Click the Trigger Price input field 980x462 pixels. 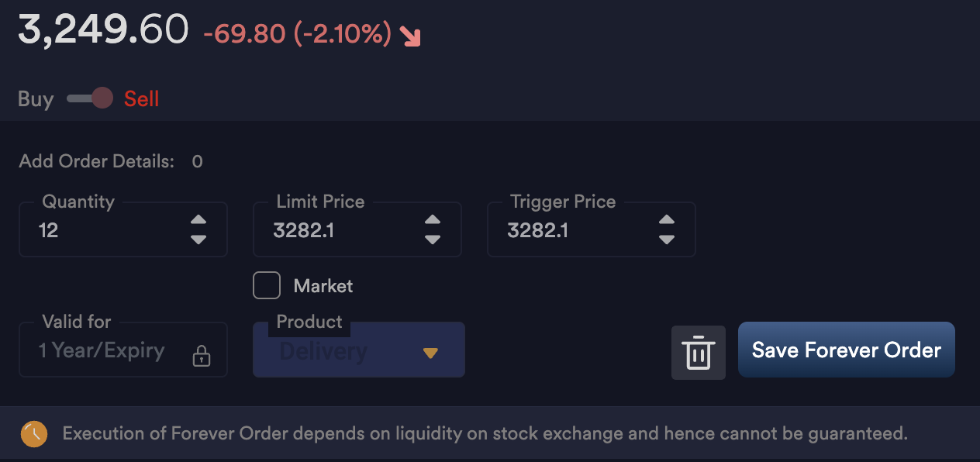575,230
